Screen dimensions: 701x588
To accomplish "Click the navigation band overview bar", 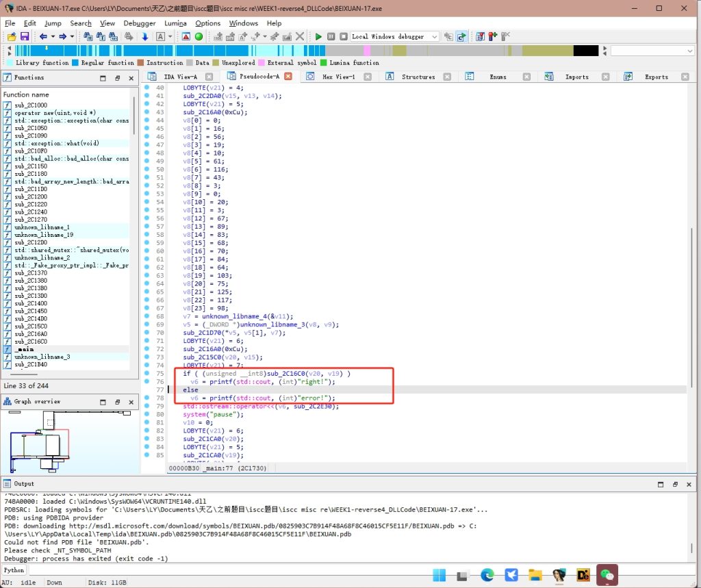I will (x=307, y=51).
